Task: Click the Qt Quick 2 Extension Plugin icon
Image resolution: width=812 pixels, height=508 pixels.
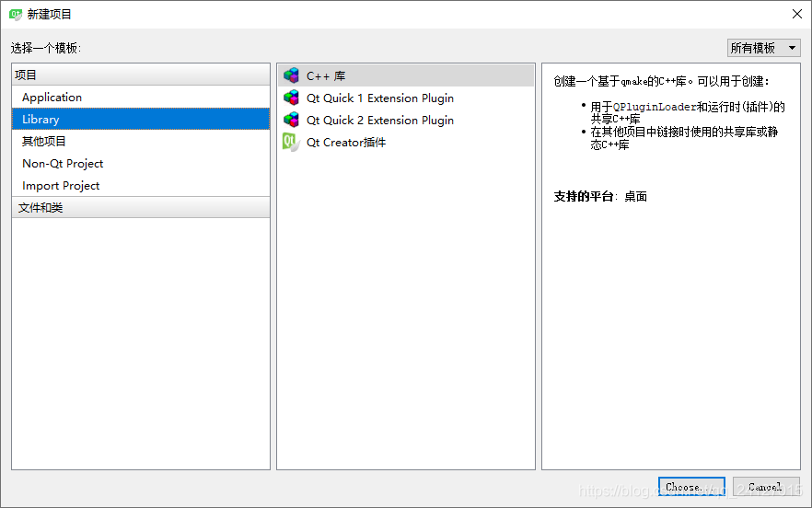Action: click(x=291, y=120)
